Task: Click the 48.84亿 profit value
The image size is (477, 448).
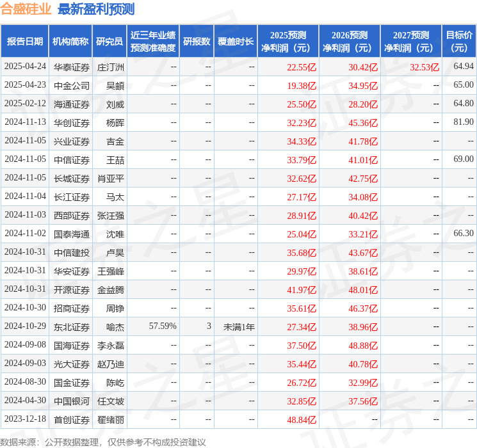Action: 302,420
